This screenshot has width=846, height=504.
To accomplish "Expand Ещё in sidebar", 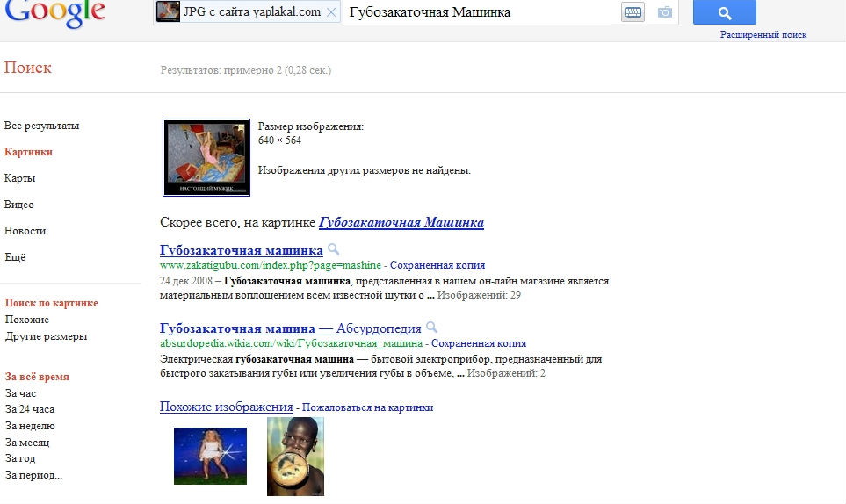I will click(15, 257).
